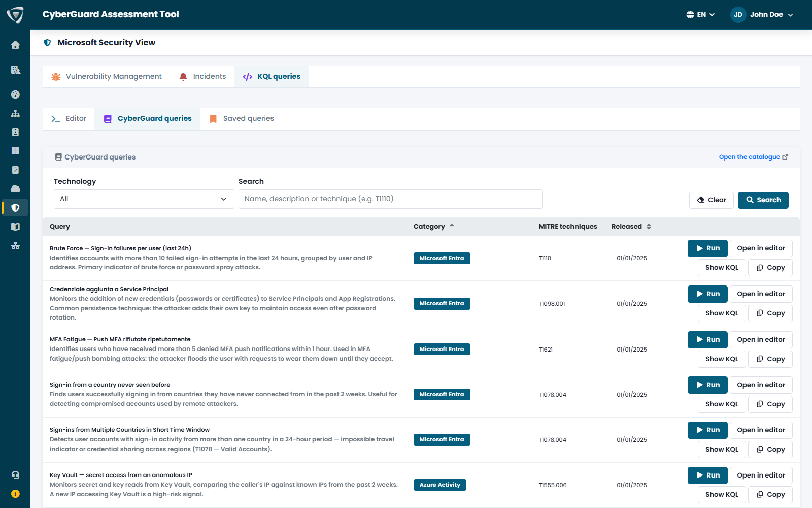
Task: Copy the Key Vault secret access query
Action: (770, 495)
